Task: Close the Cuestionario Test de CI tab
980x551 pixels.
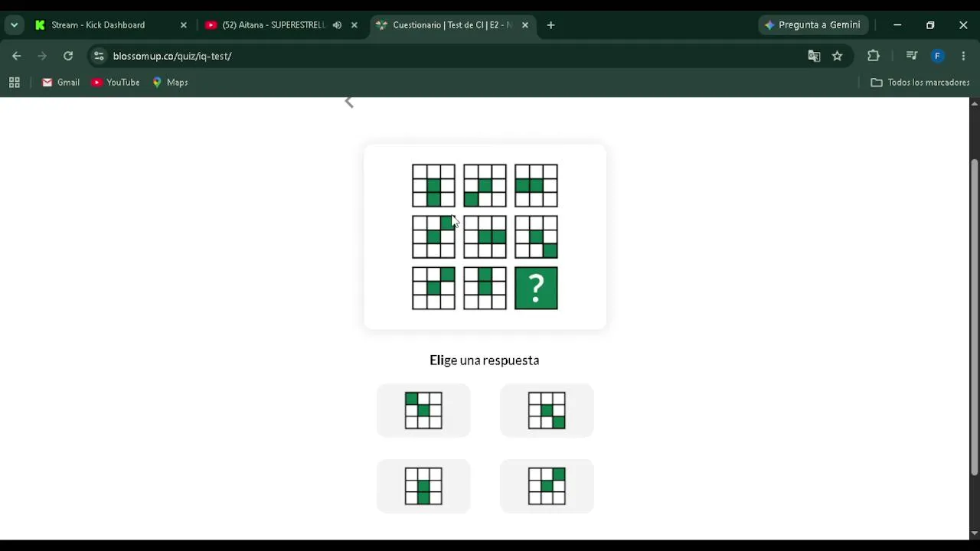Action: (x=524, y=25)
